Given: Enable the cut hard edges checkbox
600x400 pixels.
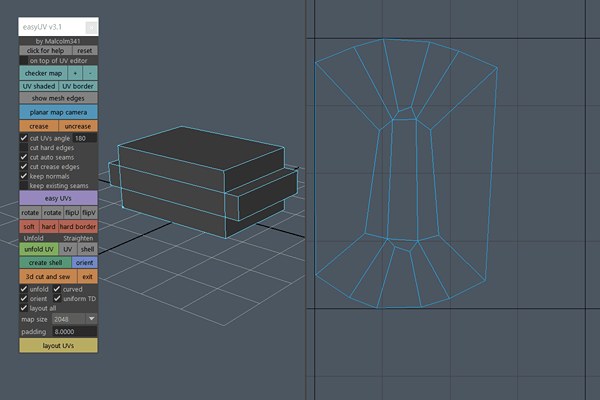Looking at the screenshot, I should coord(24,147).
